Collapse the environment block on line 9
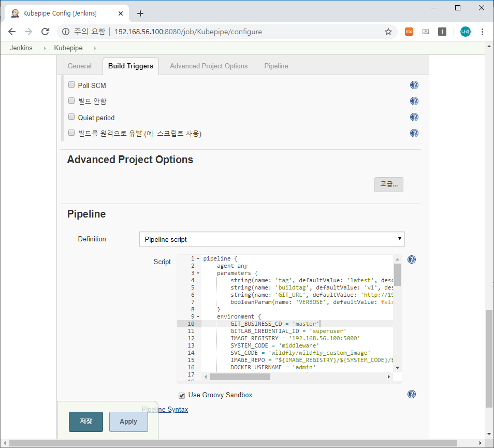The height and width of the screenshot is (448, 494). [x=198, y=316]
